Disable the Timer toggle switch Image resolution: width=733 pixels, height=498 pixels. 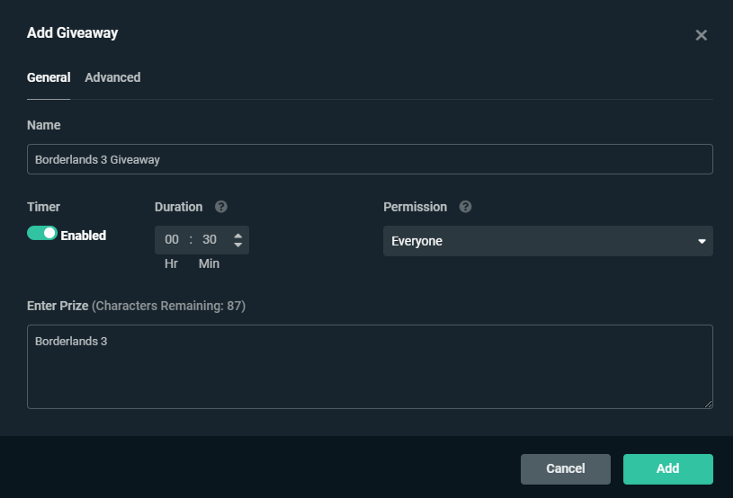click(42, 234)
